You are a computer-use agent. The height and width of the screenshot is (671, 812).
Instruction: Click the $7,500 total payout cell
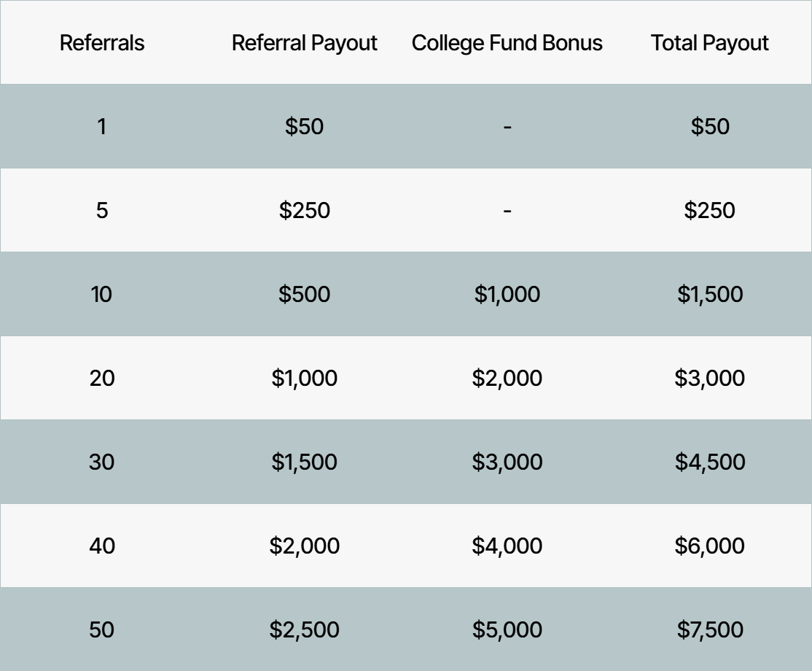click(x=710, y=630)
